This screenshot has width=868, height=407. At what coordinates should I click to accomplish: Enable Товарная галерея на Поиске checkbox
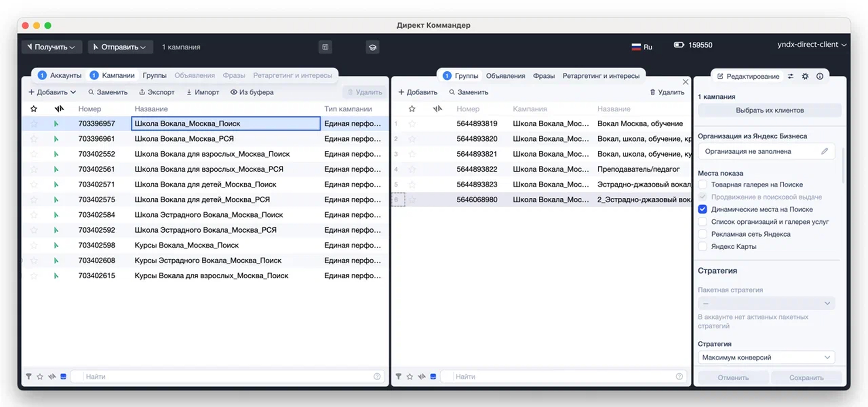click(x=703, y=184)
